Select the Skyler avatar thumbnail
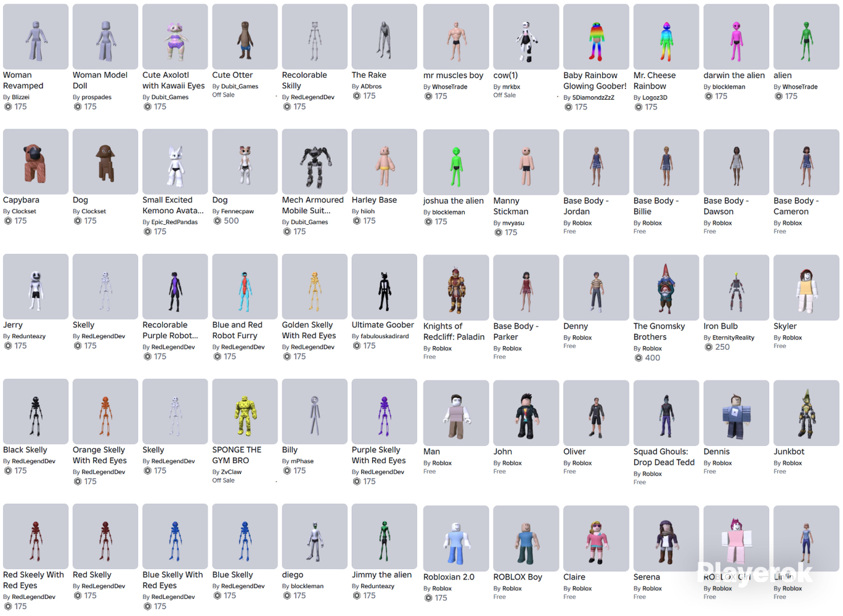This screenshot has width=843, height=616. pyautogui.click(x=806, y=288)
